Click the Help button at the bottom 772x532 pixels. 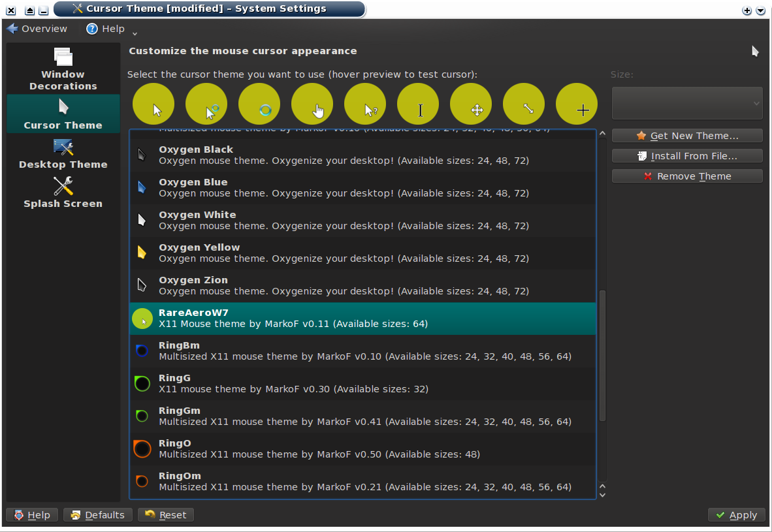(32, 515)
